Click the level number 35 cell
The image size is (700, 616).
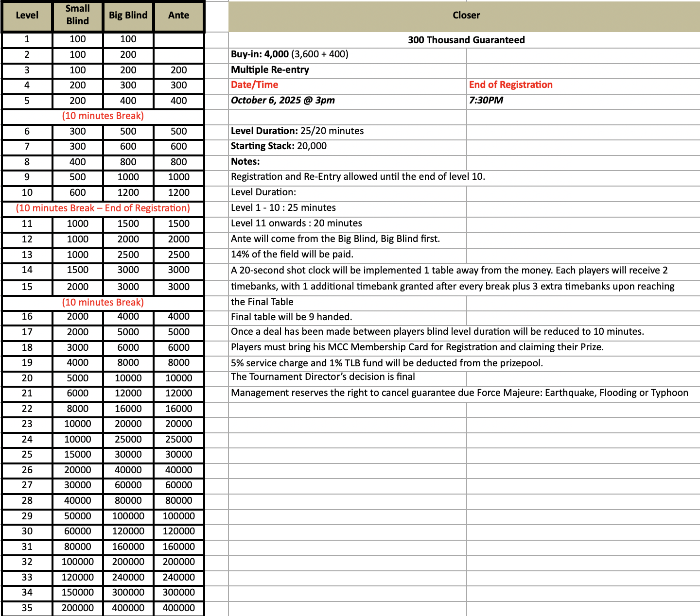(27, 608)
